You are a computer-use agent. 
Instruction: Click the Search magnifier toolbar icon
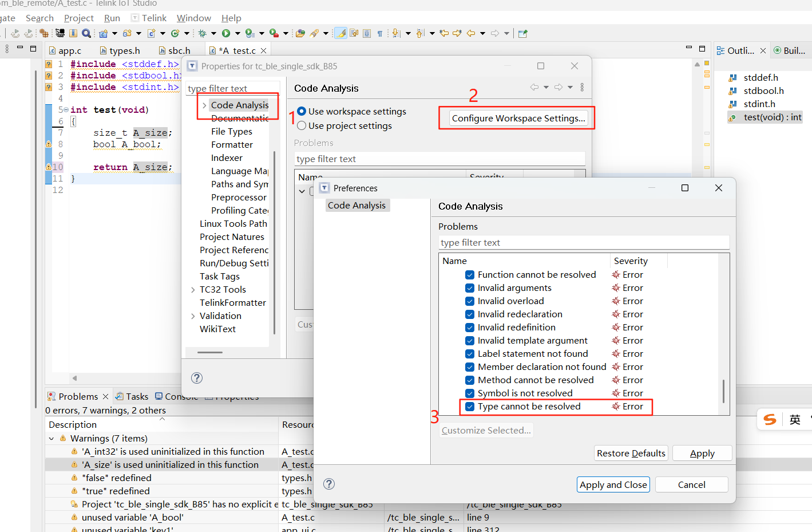tap(86, 33)
